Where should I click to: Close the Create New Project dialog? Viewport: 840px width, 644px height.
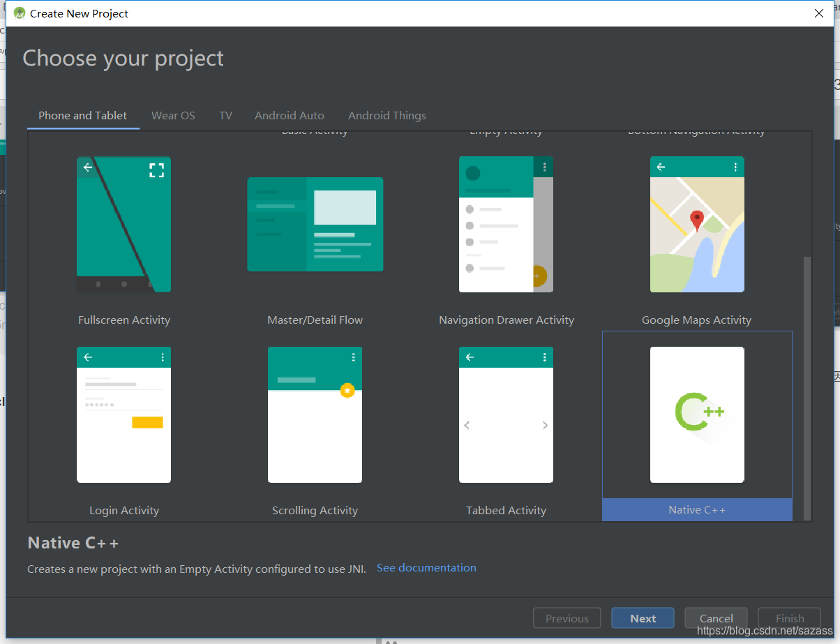coord(819,13)
